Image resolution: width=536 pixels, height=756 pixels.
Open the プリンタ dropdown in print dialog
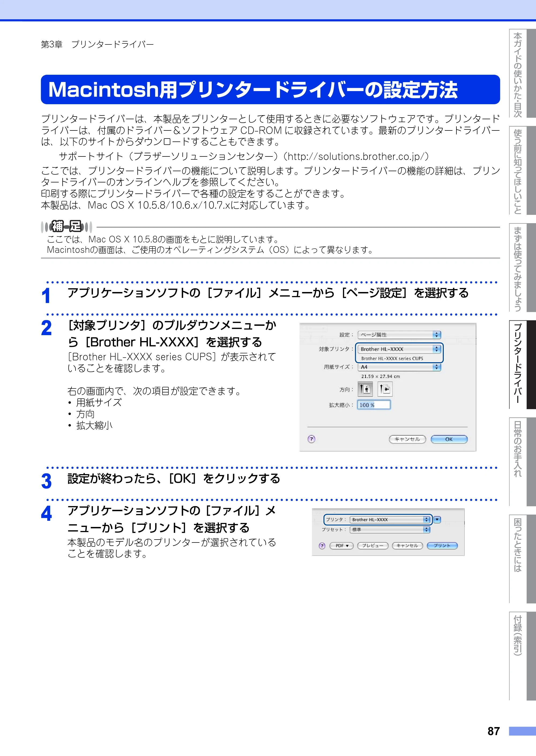point(390,519)
